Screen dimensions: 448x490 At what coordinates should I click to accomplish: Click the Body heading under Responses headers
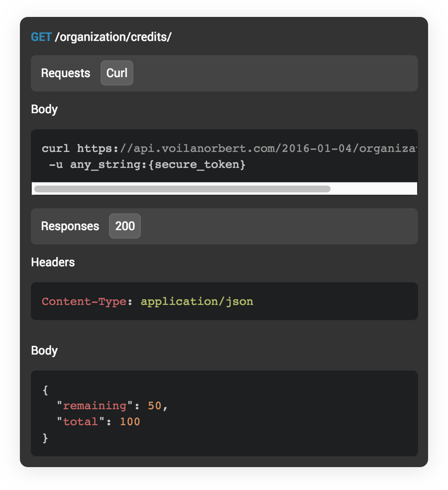click(x=44, y=351)
